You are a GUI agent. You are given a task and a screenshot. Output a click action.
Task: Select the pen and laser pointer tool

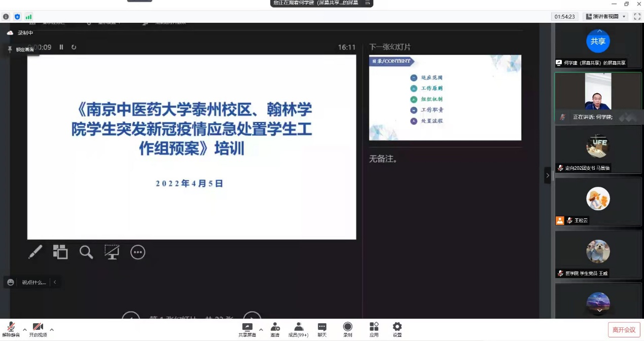pos(35,252)
